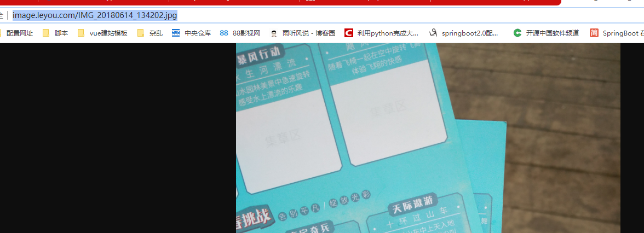
Task: Open the 杂乱 bookmark folder
Action: click(150, 33)
